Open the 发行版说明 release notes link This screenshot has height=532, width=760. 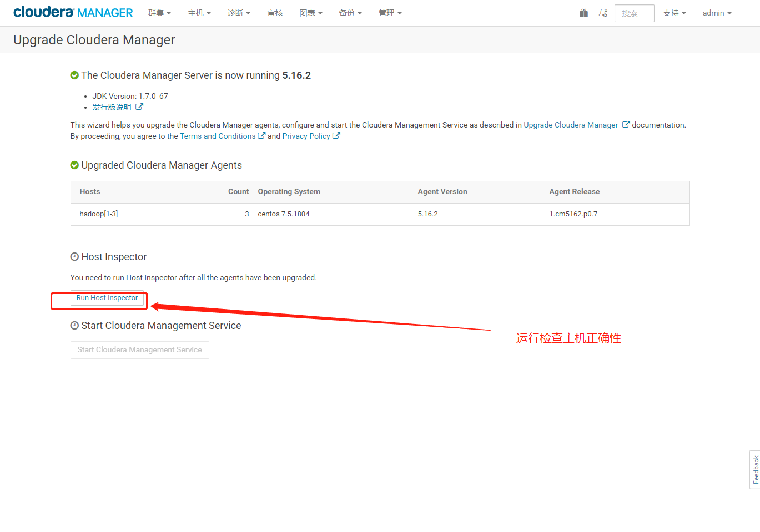click(x=112, y=107)
